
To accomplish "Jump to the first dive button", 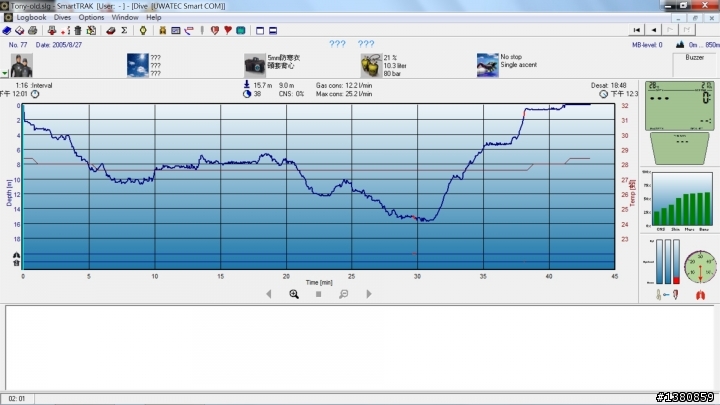I will click(x=636, y=30).
